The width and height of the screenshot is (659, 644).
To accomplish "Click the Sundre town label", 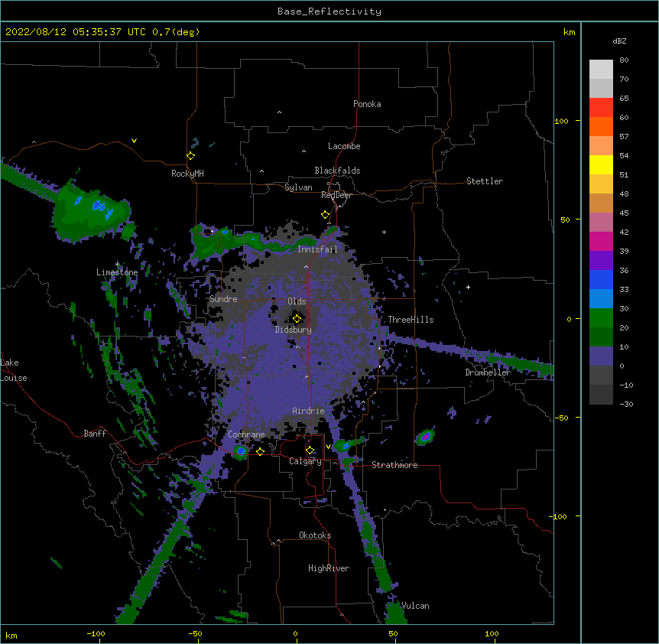I will 223,299.
